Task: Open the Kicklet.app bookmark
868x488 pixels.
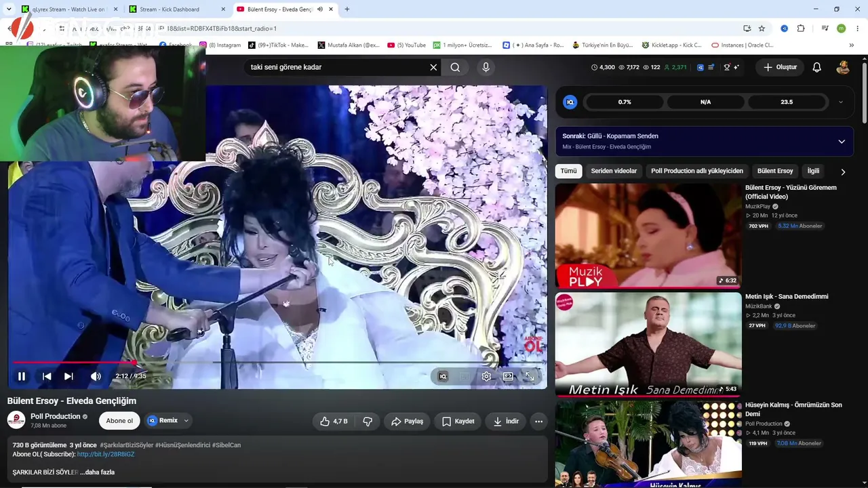Action: [672, 45]
